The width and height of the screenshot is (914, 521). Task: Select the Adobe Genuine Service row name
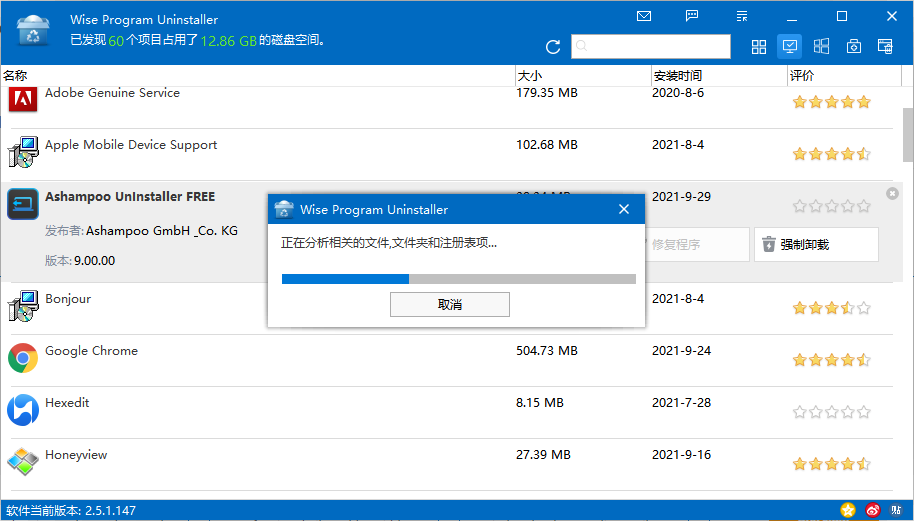113,93
